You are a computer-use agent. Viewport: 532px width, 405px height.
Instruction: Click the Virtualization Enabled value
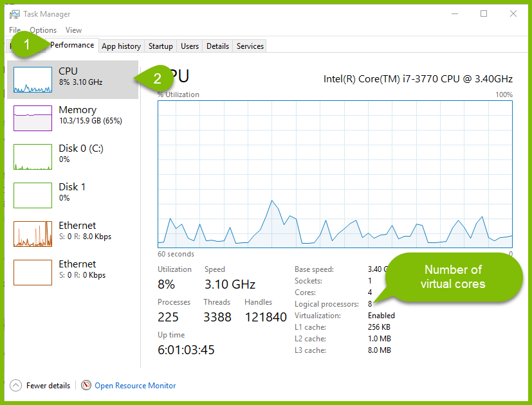tap(381, 316)
